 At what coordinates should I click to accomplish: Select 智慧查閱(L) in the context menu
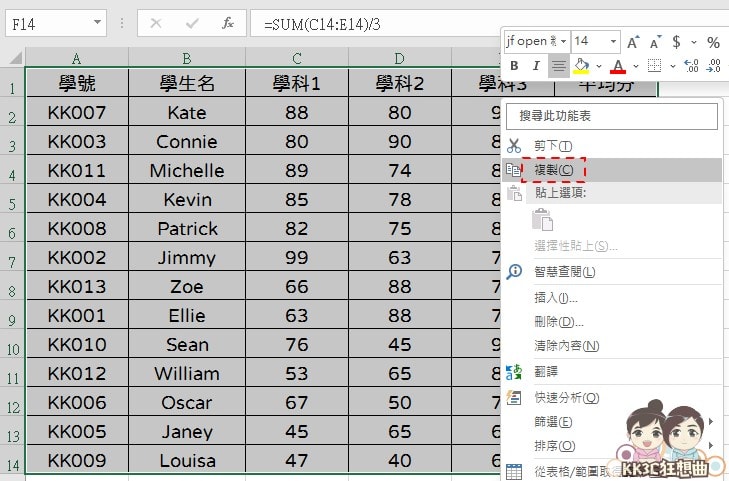click(565, 271)
